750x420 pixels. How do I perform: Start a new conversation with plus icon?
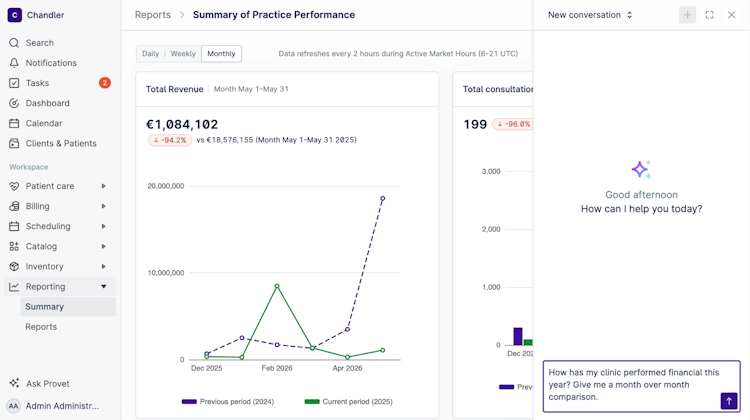coord(687,15)
